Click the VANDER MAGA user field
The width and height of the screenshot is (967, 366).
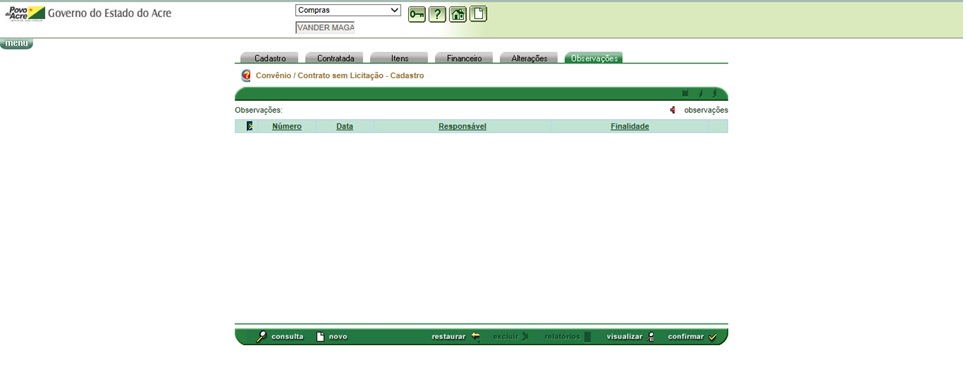pos(325,28)
